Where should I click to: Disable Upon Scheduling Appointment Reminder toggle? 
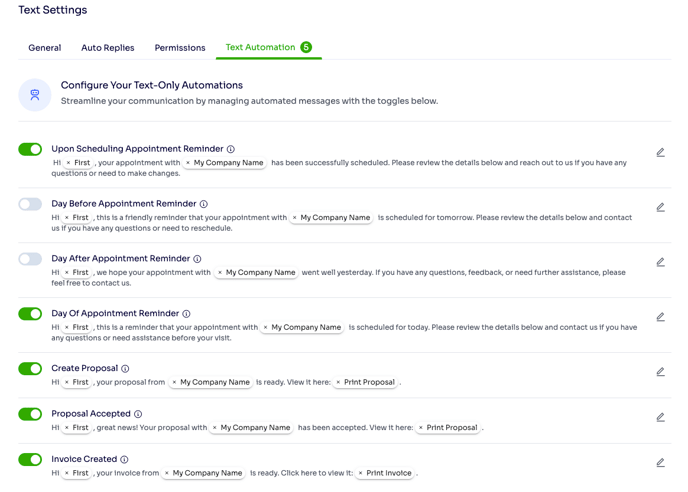pos(30,149)
